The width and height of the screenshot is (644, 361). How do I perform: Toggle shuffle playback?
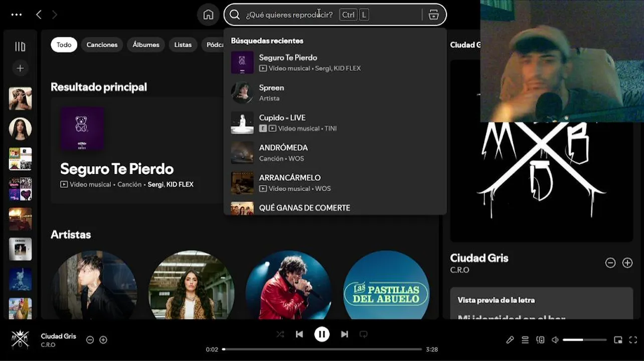point(280,334)
